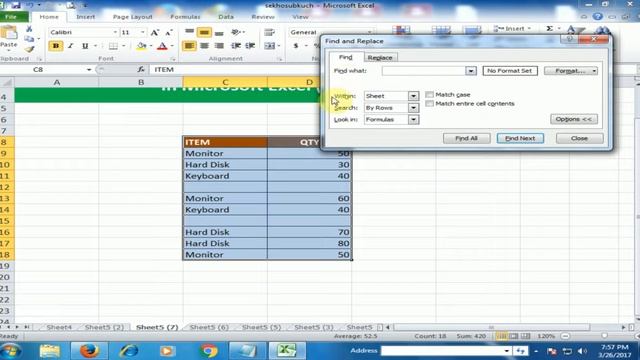Click the Save icon in quick access toolbar
Screen dimensions: 640x360
pyautogui.click(x=16, y=5)
